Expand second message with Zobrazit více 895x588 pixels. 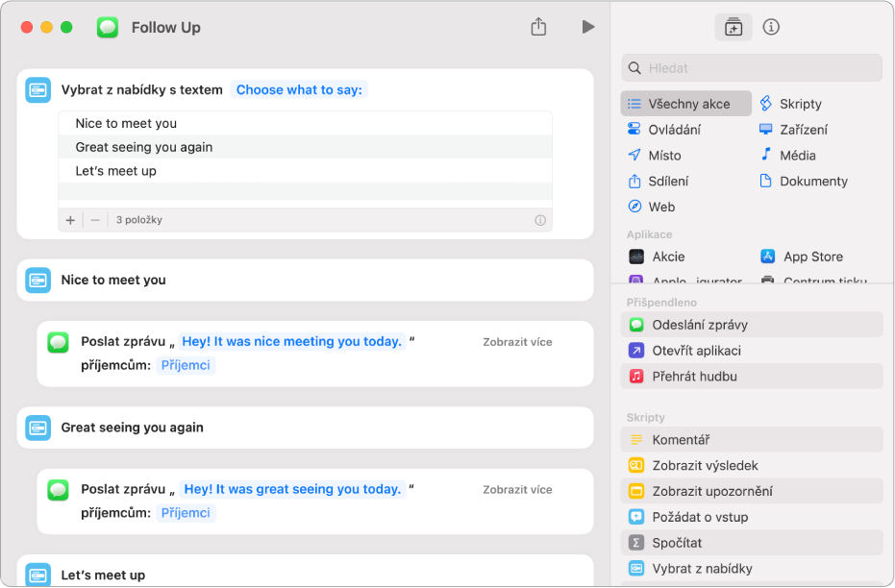(x=517, y=490)
